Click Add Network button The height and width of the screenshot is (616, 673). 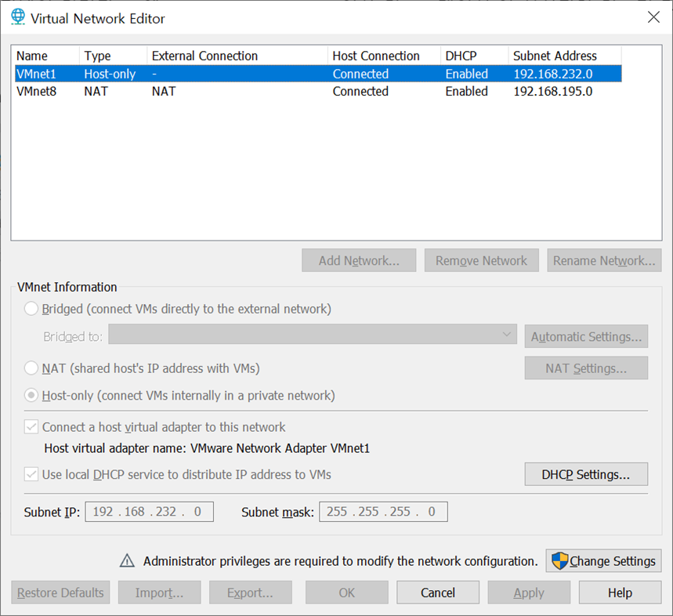(x=359, y=260)
